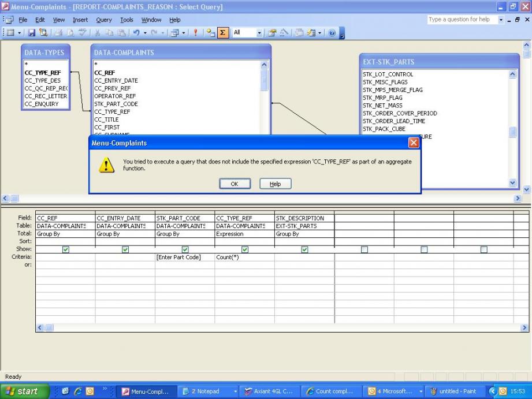The height and width of the screenshot is (399, 532).
Task: Uncheck Show box for CC_REF column
Action: (x=65, y=249)
